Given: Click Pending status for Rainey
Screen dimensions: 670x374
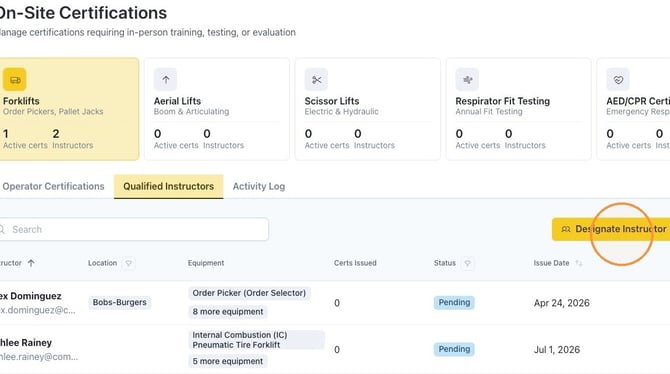Looking at the screenshot, I should tap(454, 349).
